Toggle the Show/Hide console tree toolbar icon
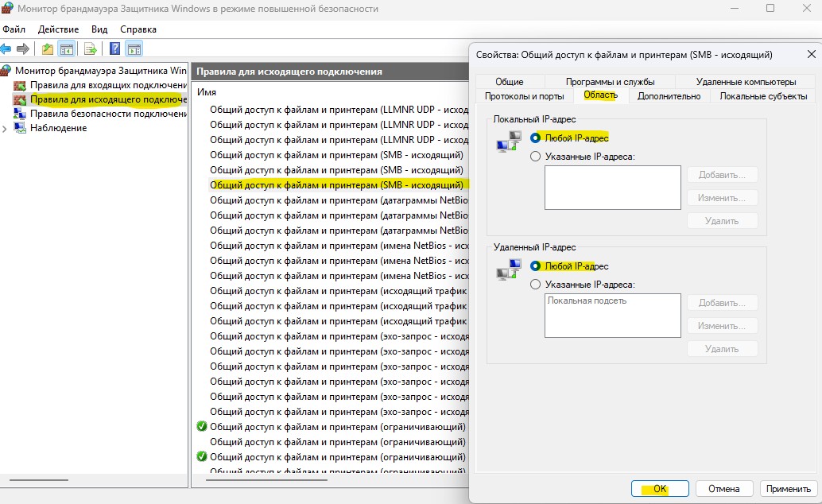This screenshot has width=822, height=504. (67, 48)
